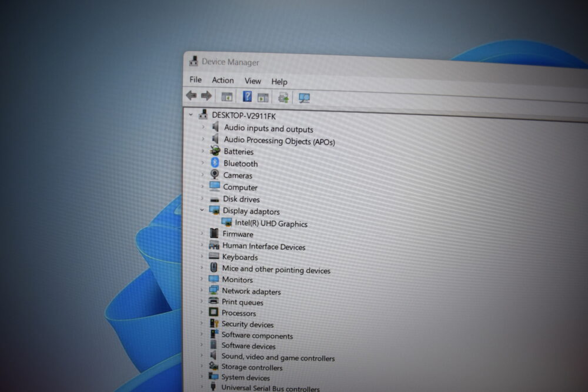Select the Firmware tree item

(238, 234)
